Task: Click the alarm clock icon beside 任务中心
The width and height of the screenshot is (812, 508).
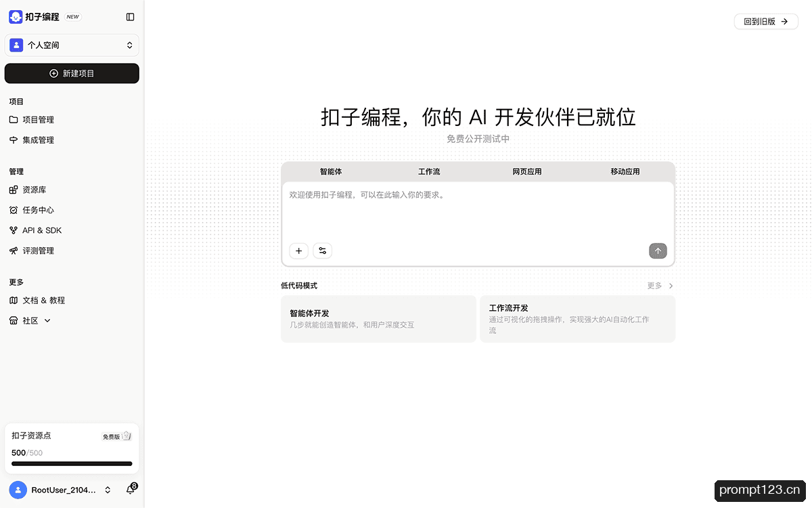Action: tap(14, 210)
